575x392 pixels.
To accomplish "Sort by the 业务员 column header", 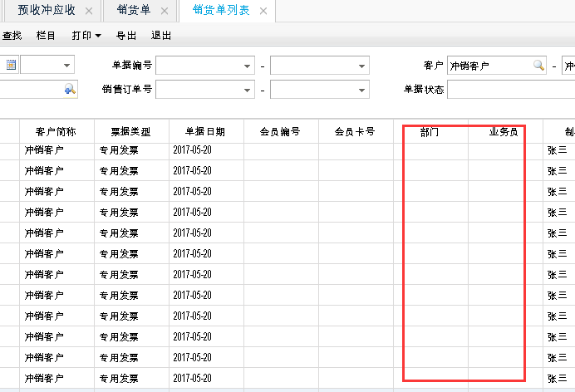I will point(505,131).
